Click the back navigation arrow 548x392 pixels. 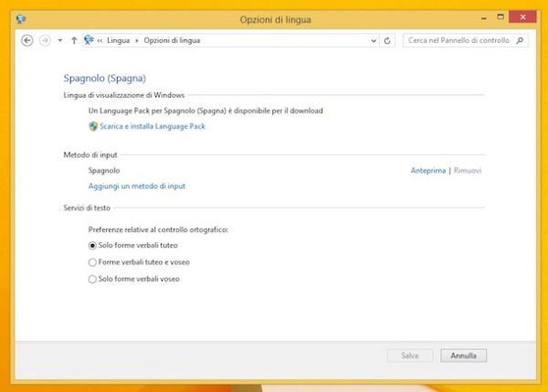click(26, 40)
